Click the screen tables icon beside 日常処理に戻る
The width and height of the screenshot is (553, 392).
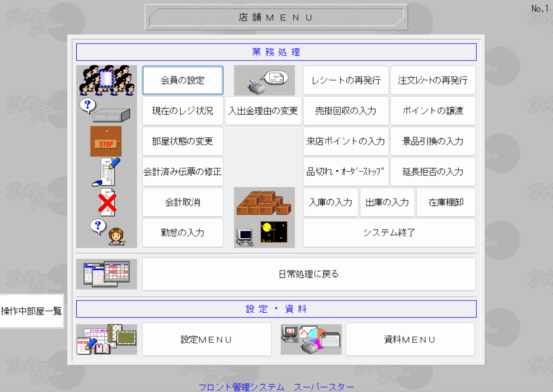[107, 274]
